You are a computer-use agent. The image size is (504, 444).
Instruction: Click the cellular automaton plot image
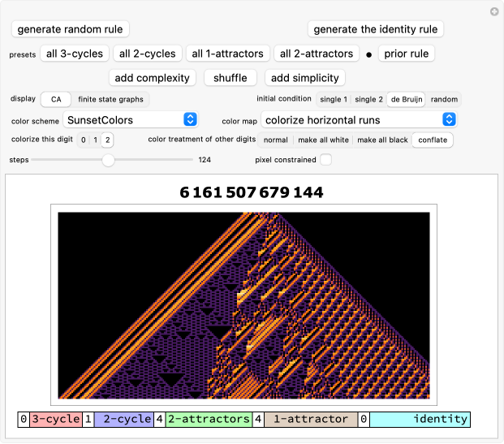[243, 305]
